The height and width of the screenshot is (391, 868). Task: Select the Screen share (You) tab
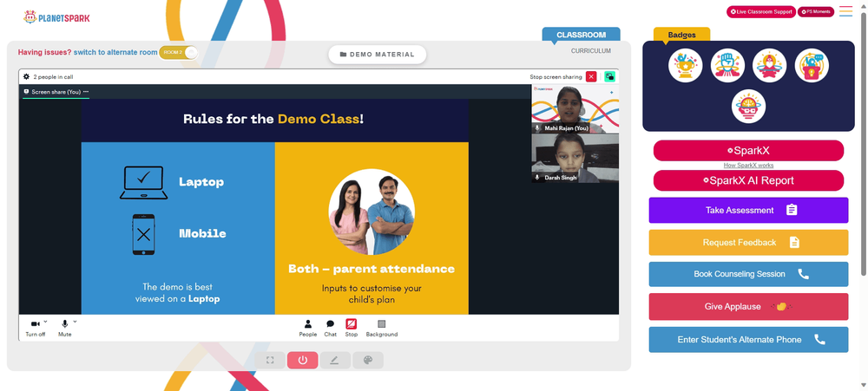point(56,92)
